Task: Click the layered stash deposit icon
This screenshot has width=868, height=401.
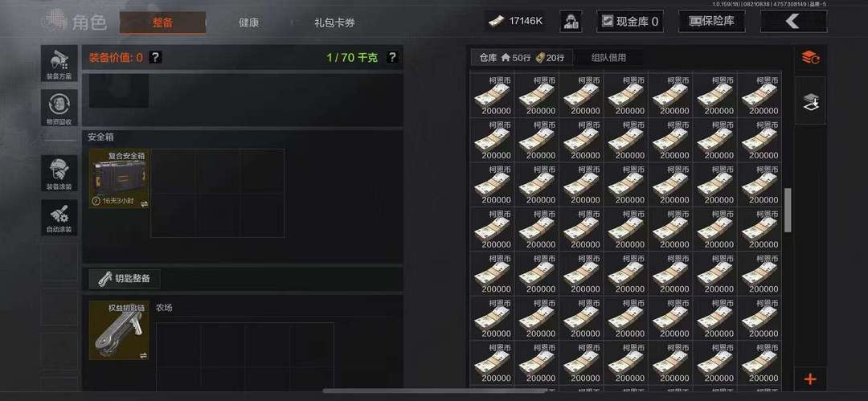Action: (x=810, y=100)
